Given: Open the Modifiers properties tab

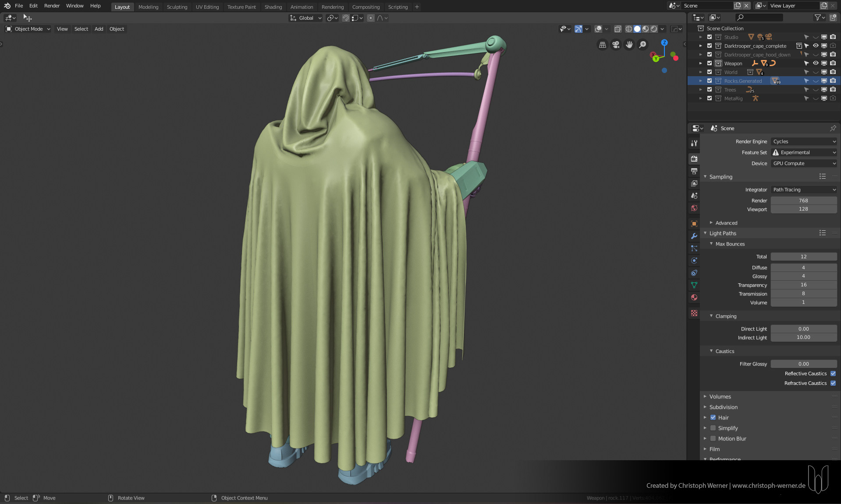Looking at the screenshot, I should pos(694,236).
